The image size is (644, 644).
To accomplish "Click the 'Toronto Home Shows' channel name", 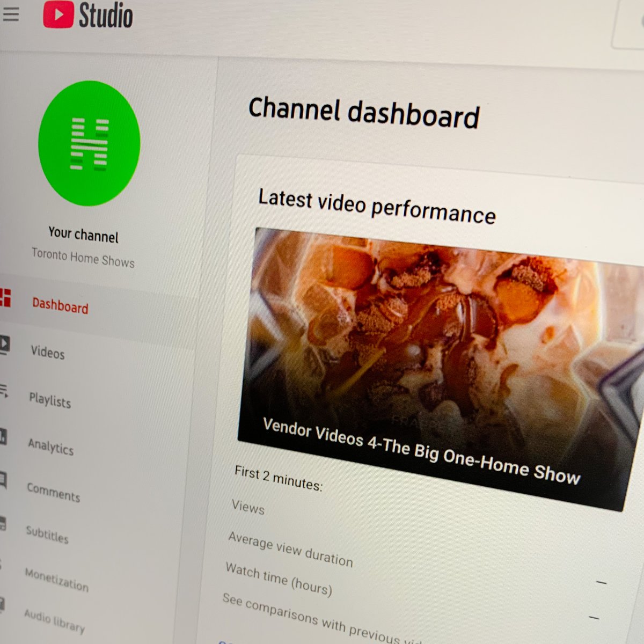I will coord(83,257).
